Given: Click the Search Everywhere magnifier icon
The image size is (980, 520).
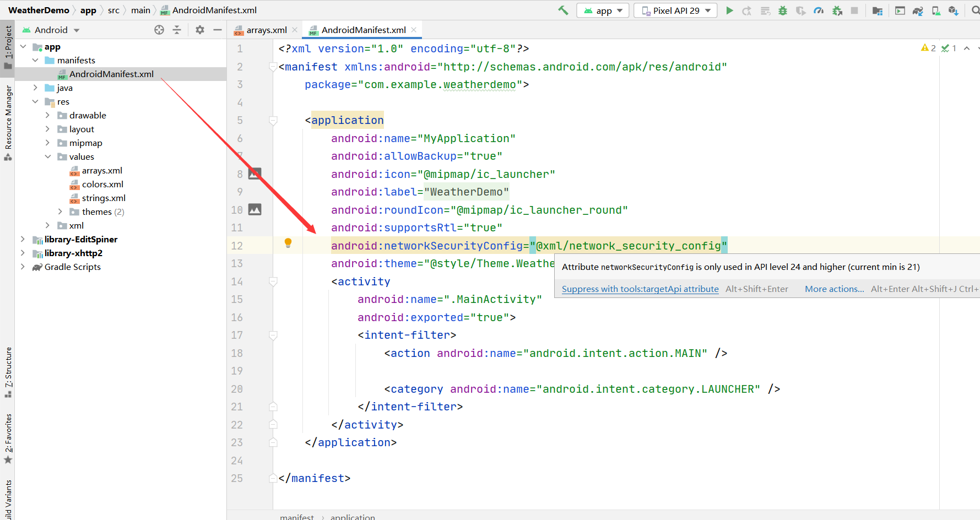Looking at the screenshot, I should tap(976, 10).
